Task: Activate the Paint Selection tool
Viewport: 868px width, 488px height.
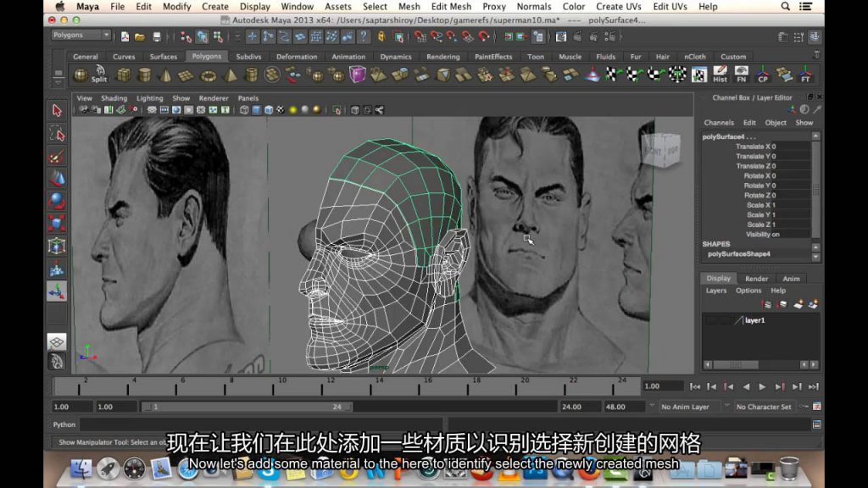Action: (x=57, y=157)
